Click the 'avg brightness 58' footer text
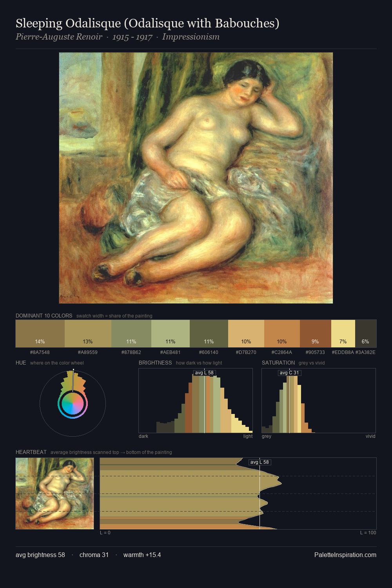Image resolution: width=392 pixels, height=588 pixels. tap(40, 555)
